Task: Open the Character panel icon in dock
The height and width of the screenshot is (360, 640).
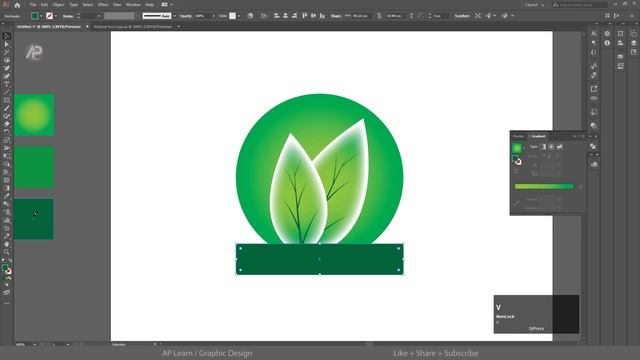Action: (594, 33)
